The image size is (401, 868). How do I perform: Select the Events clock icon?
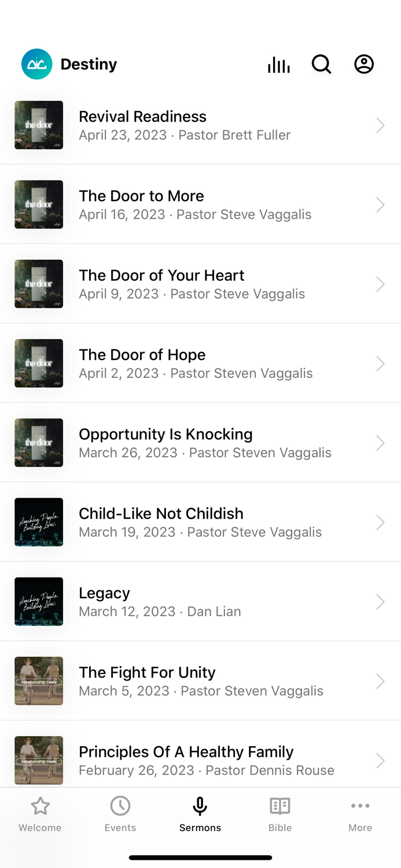(x=120, y=805)
